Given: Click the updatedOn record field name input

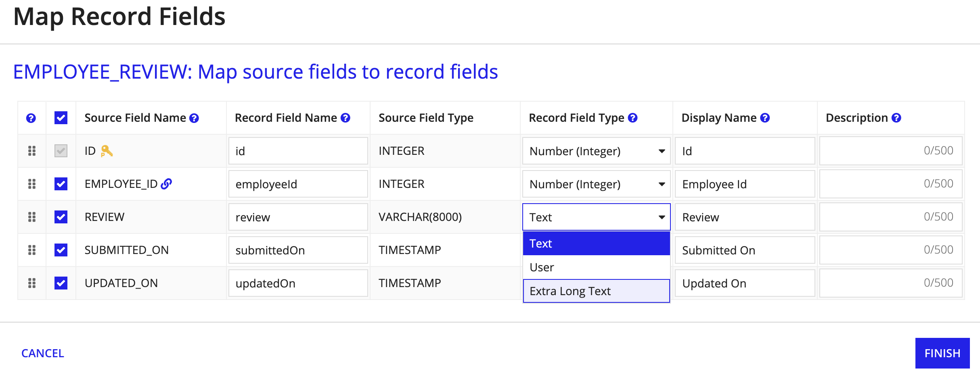Looking at the screenshot, I should coord(298,283).
